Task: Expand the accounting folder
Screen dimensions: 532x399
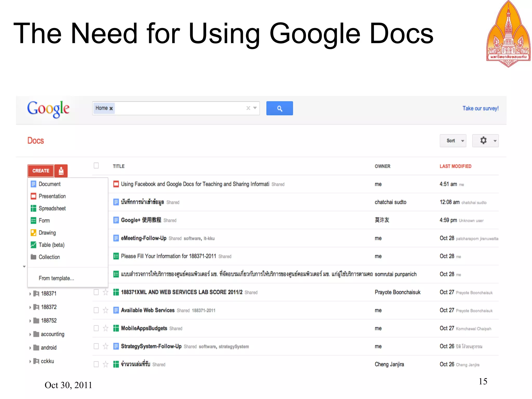Action: 30,334
